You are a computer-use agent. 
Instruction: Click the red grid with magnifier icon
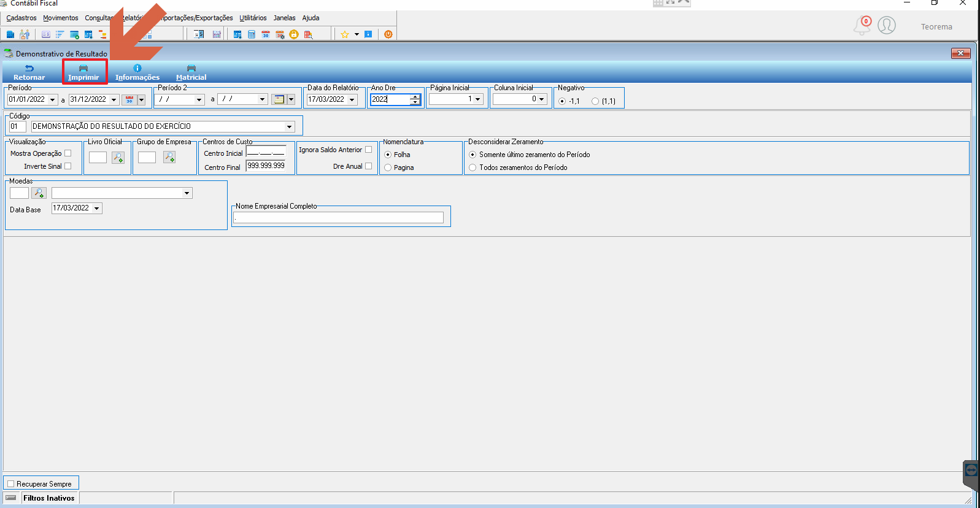(308, 34)
